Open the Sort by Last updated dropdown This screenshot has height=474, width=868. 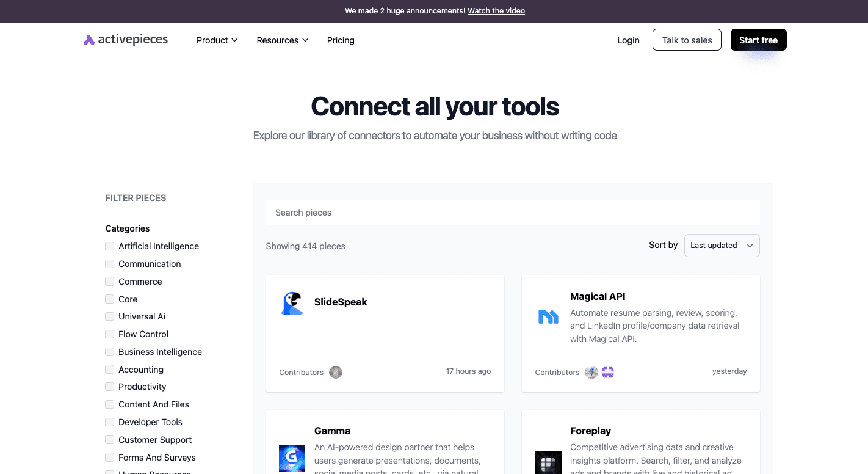722,246
